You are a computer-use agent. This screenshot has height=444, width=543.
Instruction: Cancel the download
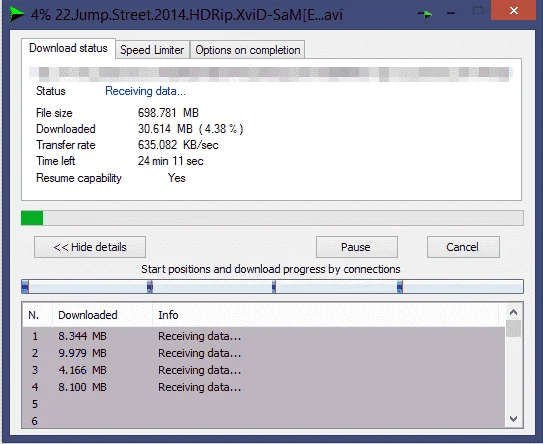(463, 247)
